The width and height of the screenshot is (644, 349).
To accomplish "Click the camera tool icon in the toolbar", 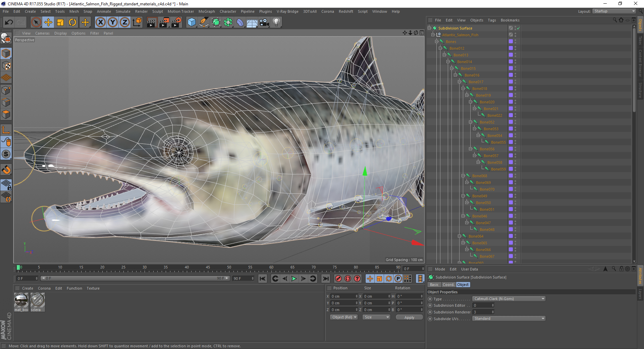I will 264,22.
